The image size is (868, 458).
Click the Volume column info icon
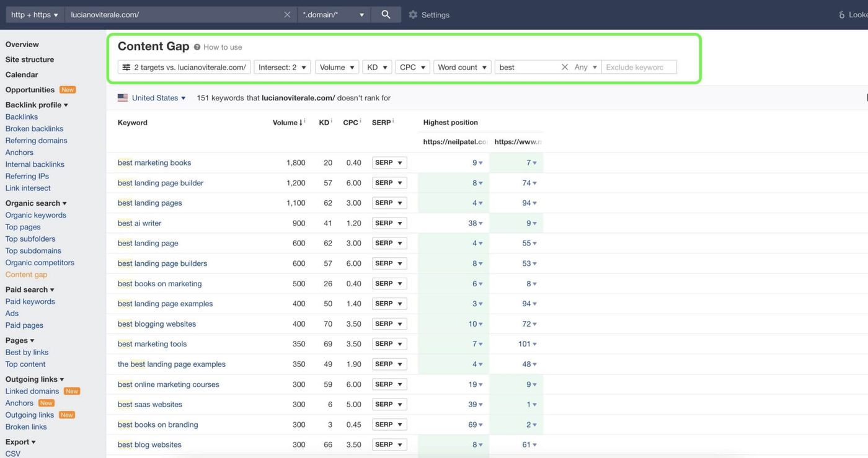[x=304, y=121]
